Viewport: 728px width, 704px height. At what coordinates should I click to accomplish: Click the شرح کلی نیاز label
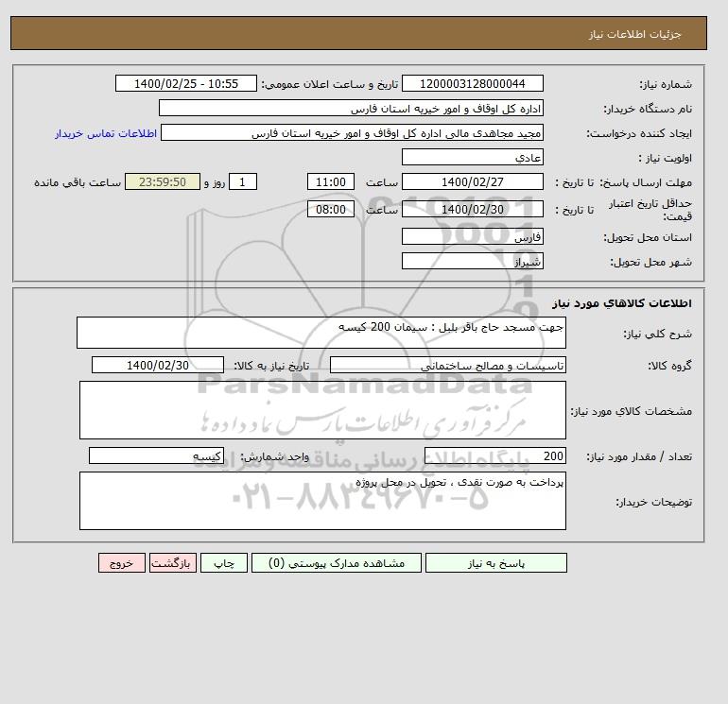click(657, 334)
